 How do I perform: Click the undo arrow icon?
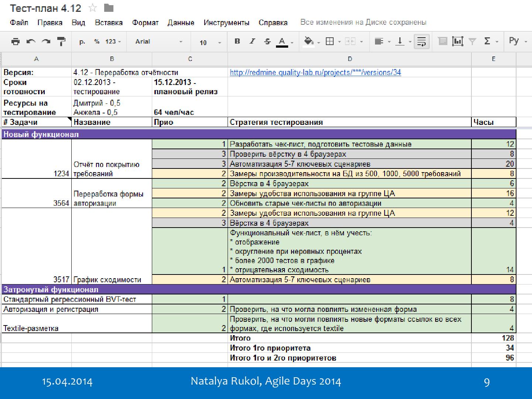pyautogui.click(x=31, y=41)
